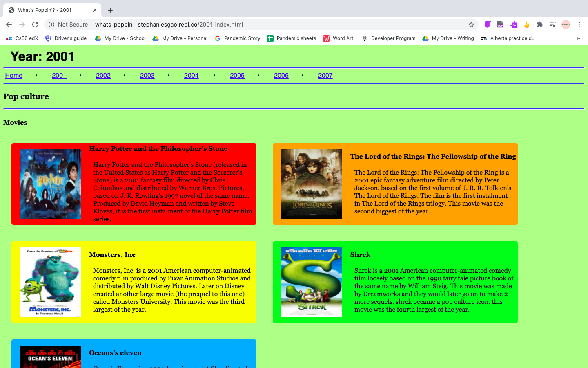
Task: Open the 2002 year link
Action: tap(103, 75)
